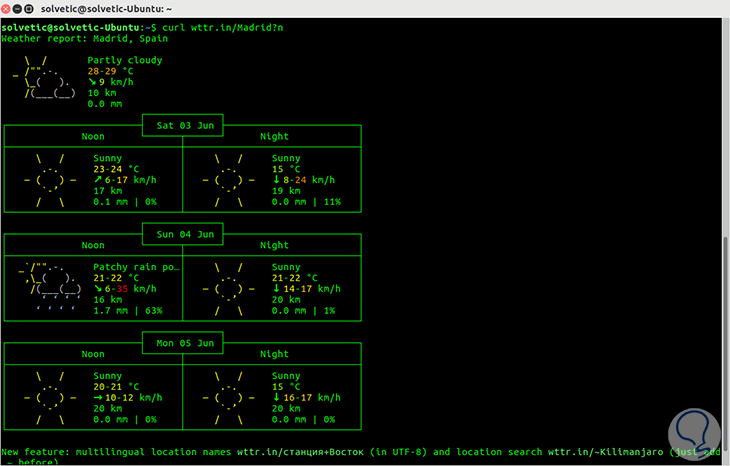Screen dimensions: 730x466
Task: Click Sunday noon precipitation 1.7 mm | 63%
Action: coord(128,311)
